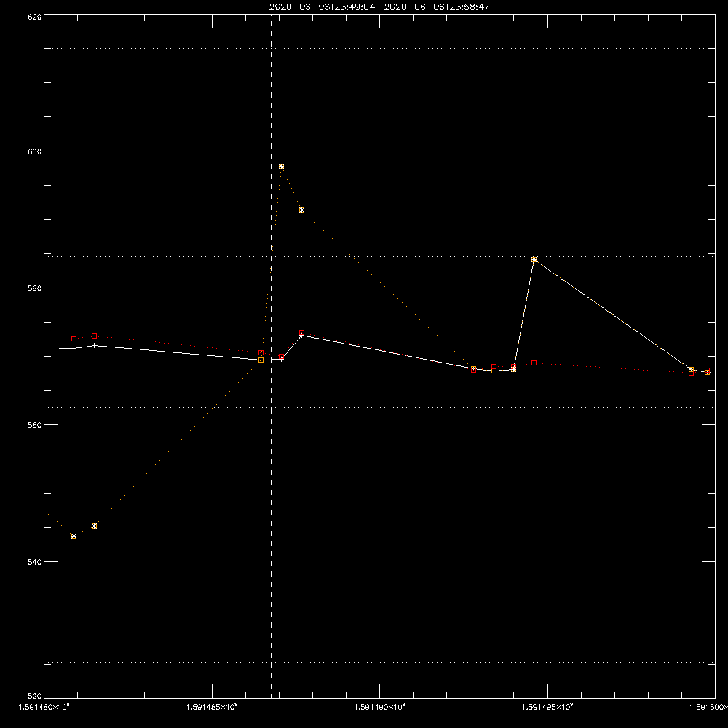Click the y-axis label 620

pyautogui.click(x=35, y=17)
